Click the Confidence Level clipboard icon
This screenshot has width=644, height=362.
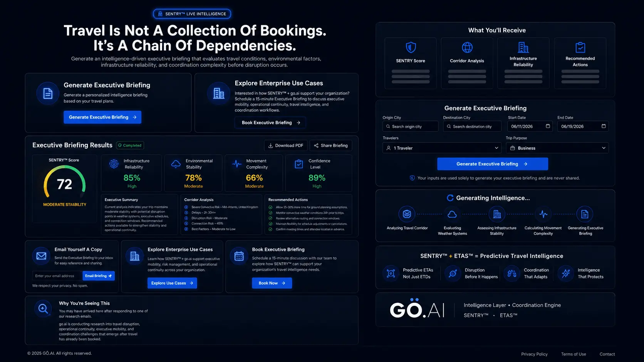click(299, 164)
